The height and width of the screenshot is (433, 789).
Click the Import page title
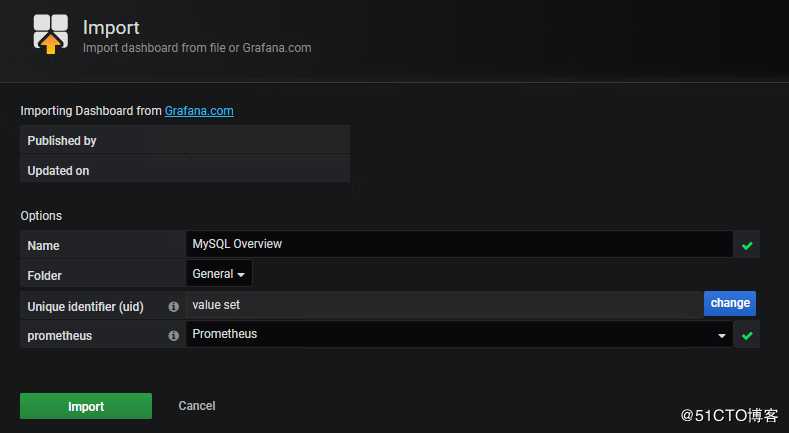pyautogui.click(x=111, y=27)
